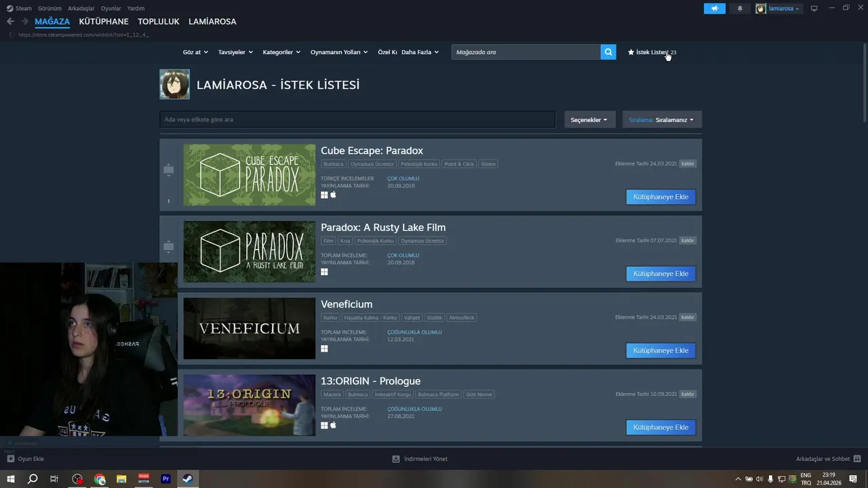Open the Cube Escape: Paradox thumbnail
The image size is (868, 488).
pyautogui.click(x=250, y=175)
